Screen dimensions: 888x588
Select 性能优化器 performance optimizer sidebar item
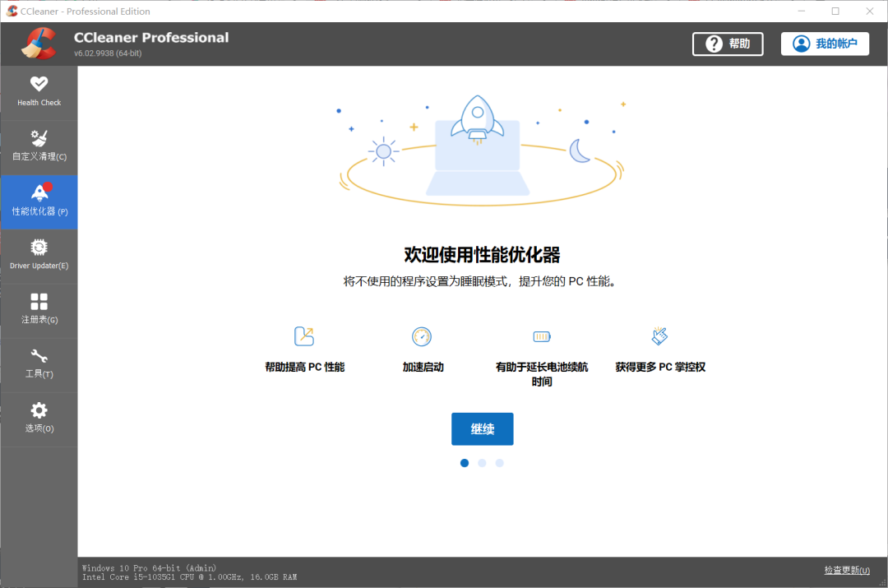39,202
